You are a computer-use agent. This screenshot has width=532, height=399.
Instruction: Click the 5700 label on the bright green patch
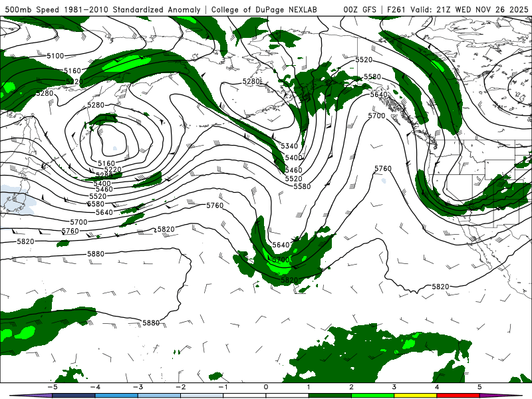pyautogui.click(x=281, y=260)
